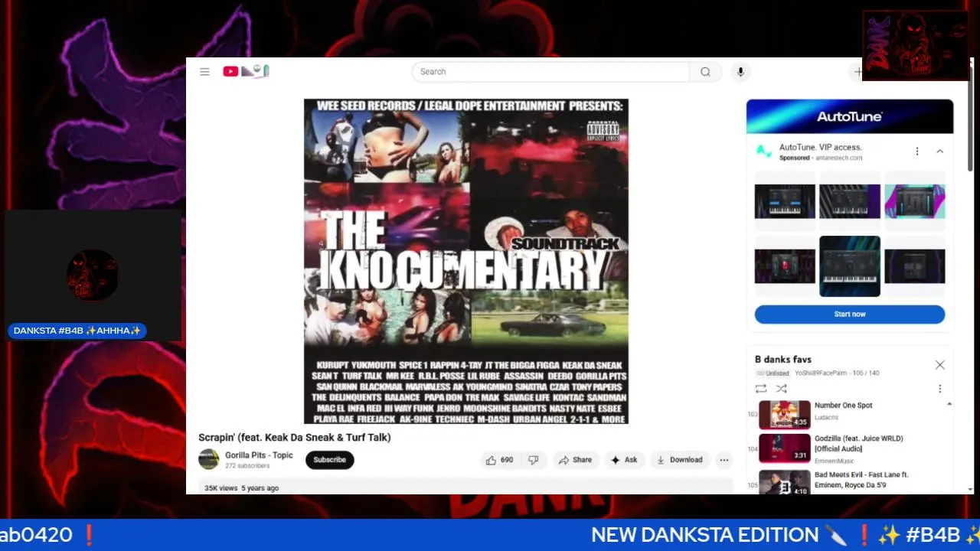Click the microphone voice search icon
The image size is (980, 551).
[740, 72]
